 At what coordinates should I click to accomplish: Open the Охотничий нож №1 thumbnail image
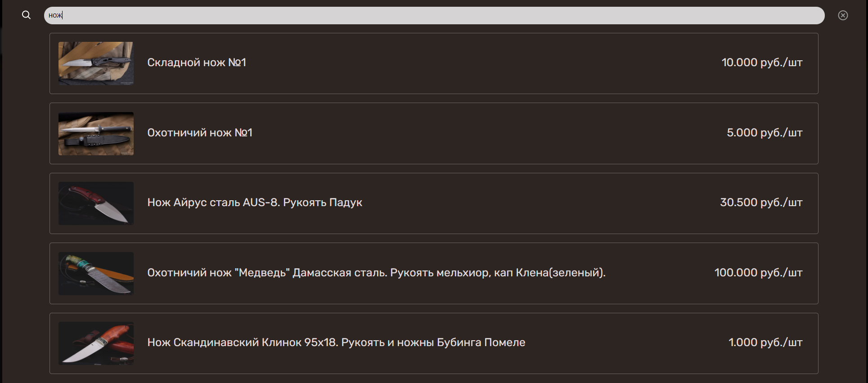click(x=96, y=134)
